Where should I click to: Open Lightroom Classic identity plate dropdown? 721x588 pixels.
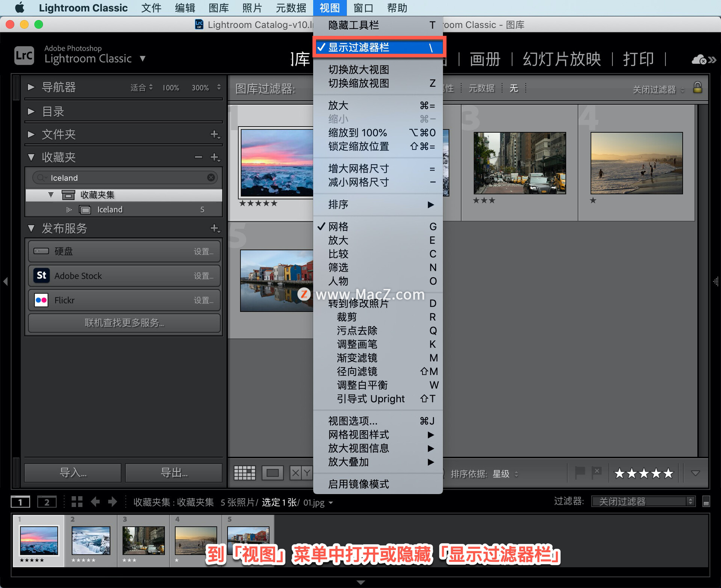(142, 59)
